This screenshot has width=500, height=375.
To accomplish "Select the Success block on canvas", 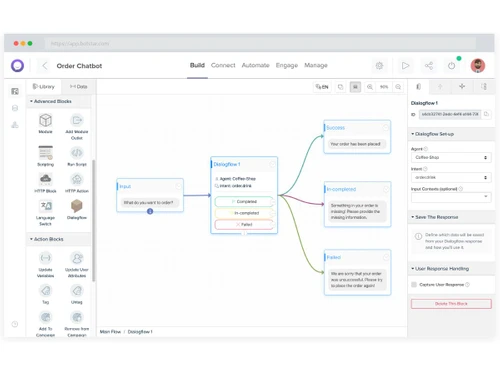I will 357,137.
